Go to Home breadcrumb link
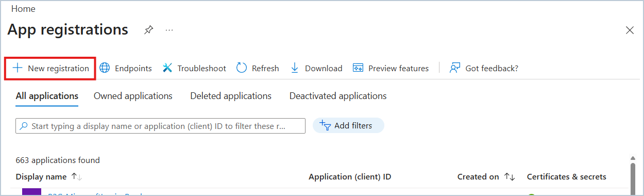Viewport: 644px width, 196px height. tap(23, 9)
